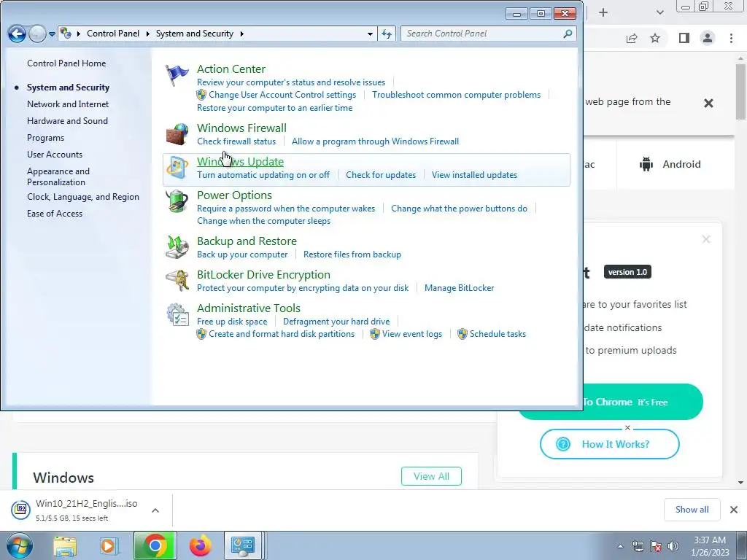Open Chrome's three-dot menu
Screen dimensions: 747x560
[731, 38]
